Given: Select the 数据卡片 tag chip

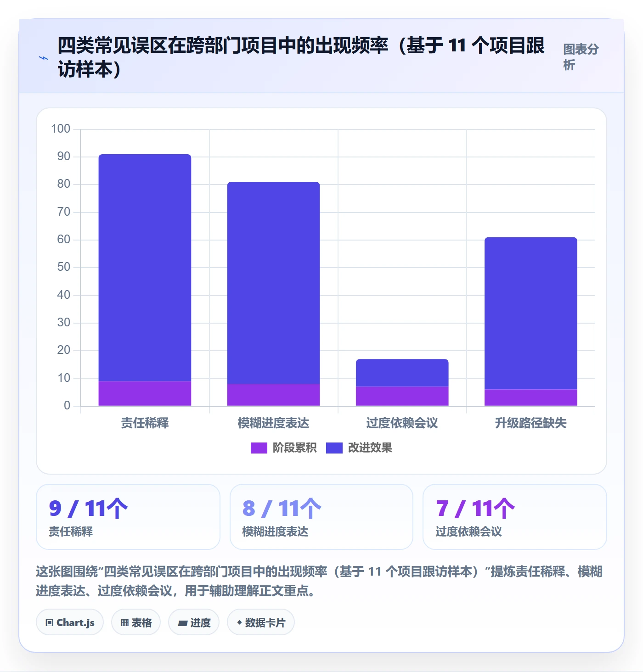Looking at the screenshot, I should tap(261, 622).
